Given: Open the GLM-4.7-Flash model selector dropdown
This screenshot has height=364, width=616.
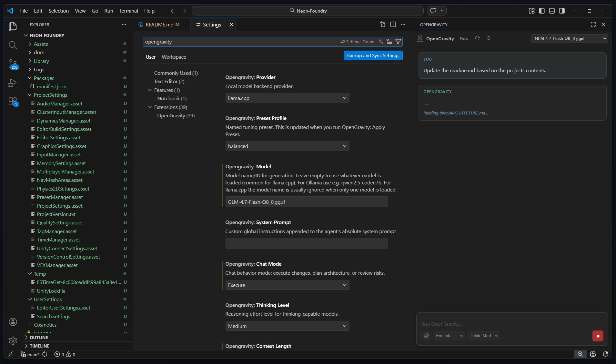Looking at the screenshot, I should pos(569,38).
